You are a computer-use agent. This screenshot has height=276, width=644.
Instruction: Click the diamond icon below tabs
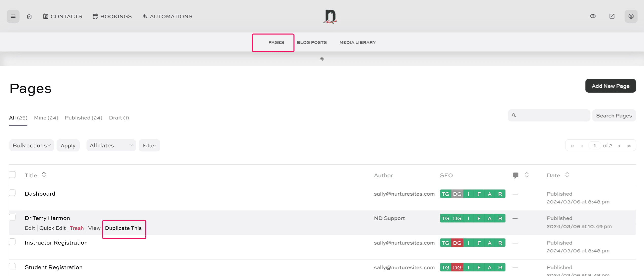click(322, 59)
